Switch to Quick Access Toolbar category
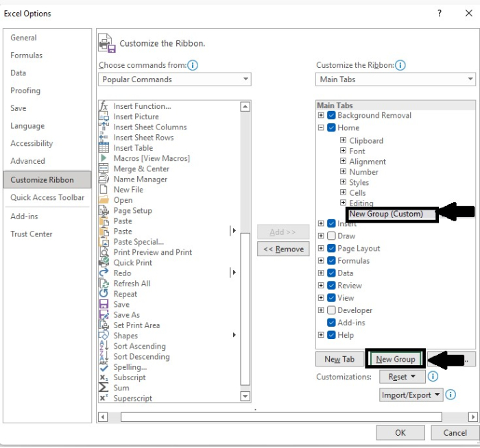 [x=47, y=197]
